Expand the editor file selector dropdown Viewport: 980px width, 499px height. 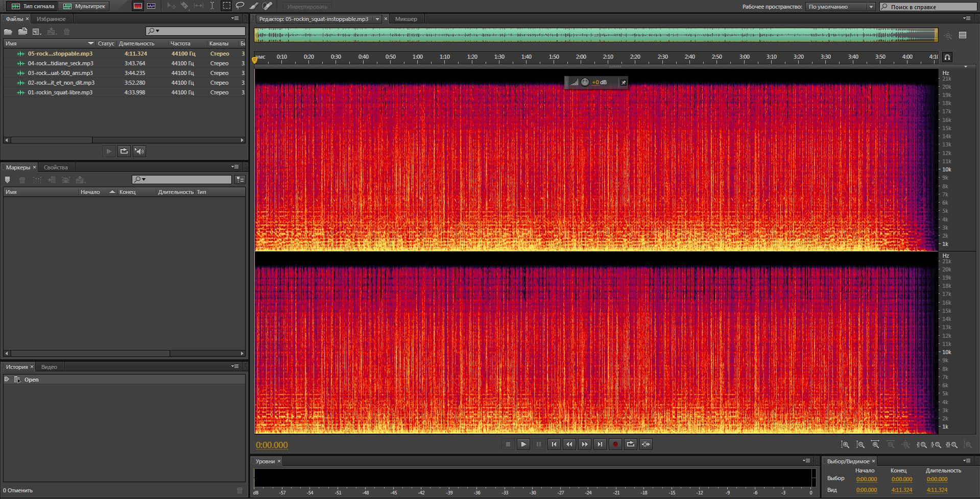click(377, 19)
